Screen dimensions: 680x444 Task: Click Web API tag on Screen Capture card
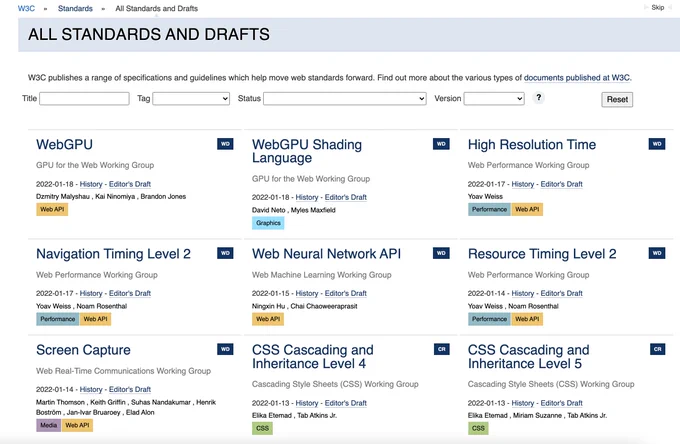click(x=77, y=425)
